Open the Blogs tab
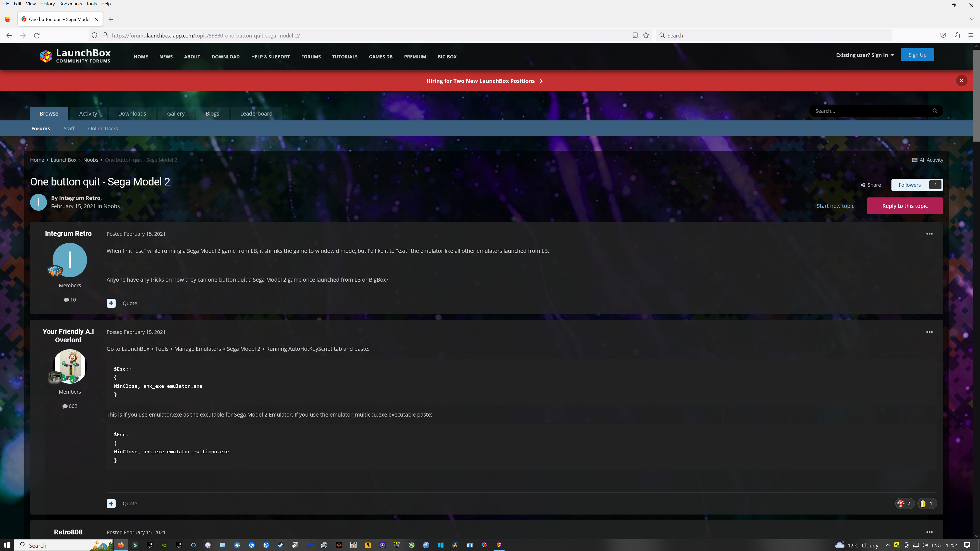Viewport: 980px width, 551px height. coord(212,113)
